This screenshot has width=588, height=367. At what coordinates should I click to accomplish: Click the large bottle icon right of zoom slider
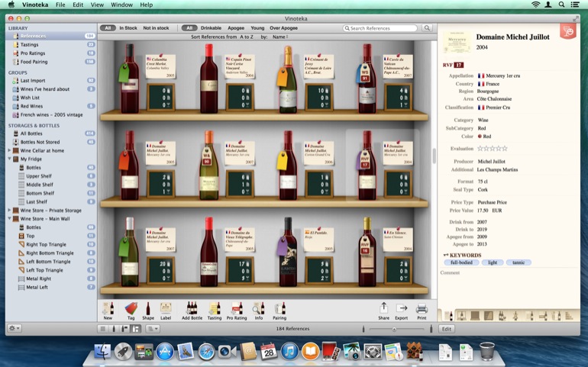[x=431, y=329]
